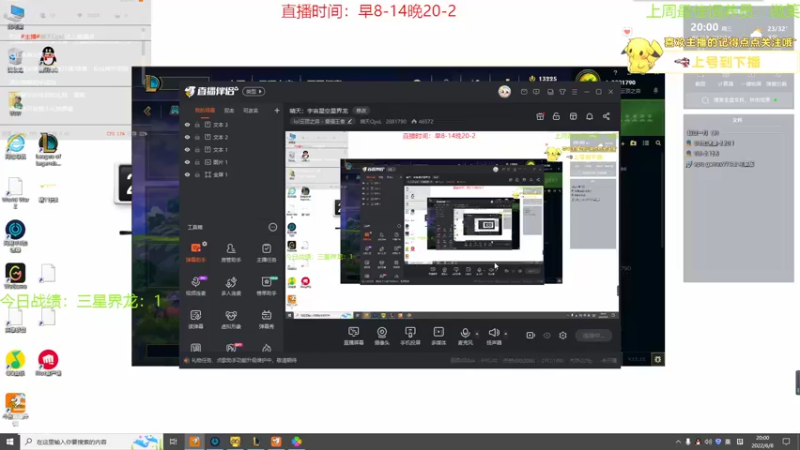
Task: Click the record video icon in bottom bar
Action: tap(530, 335)
